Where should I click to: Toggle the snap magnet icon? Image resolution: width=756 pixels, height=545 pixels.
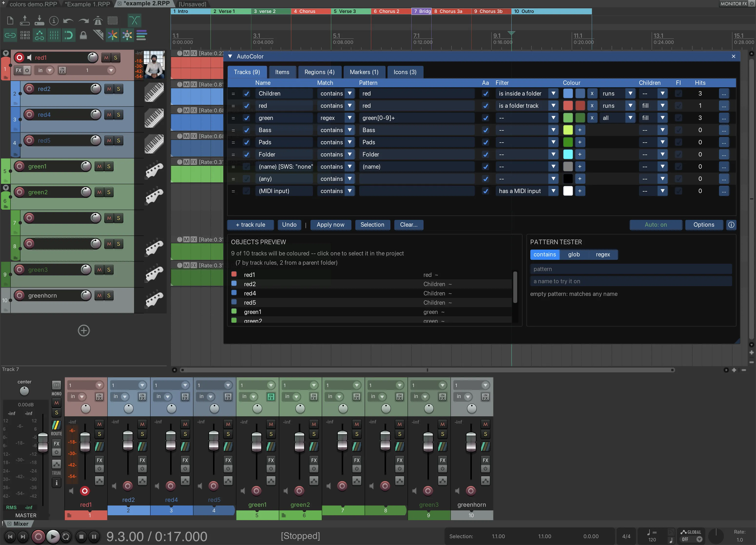tap(68, 35)
